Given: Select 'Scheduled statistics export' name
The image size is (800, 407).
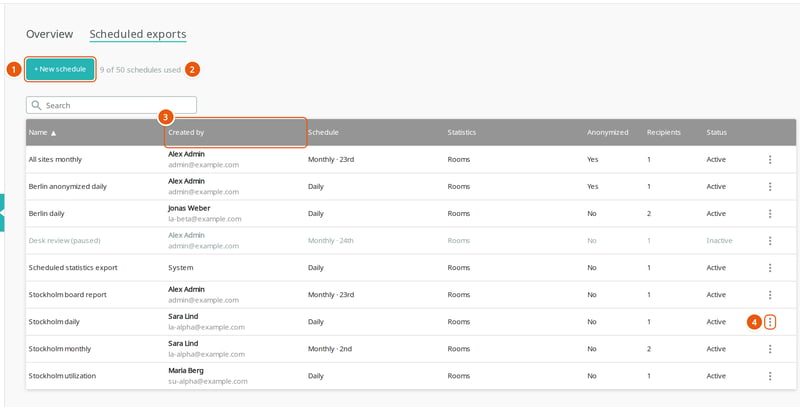Looking at the screenshot, I should [73, 268].
